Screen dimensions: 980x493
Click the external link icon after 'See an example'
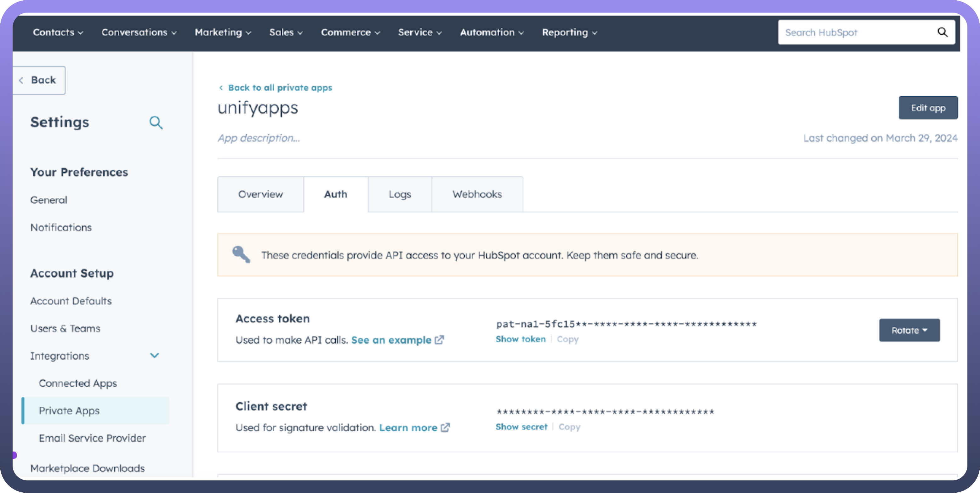tap(439, 340)
